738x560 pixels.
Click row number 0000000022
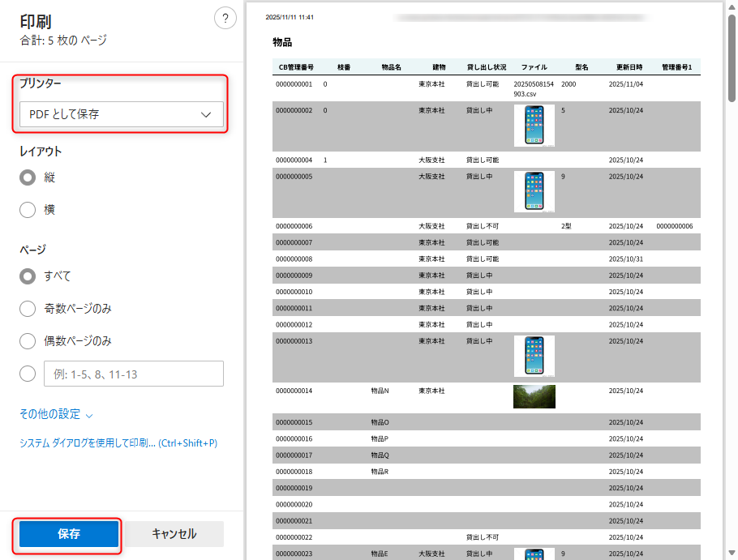point(294,537)
